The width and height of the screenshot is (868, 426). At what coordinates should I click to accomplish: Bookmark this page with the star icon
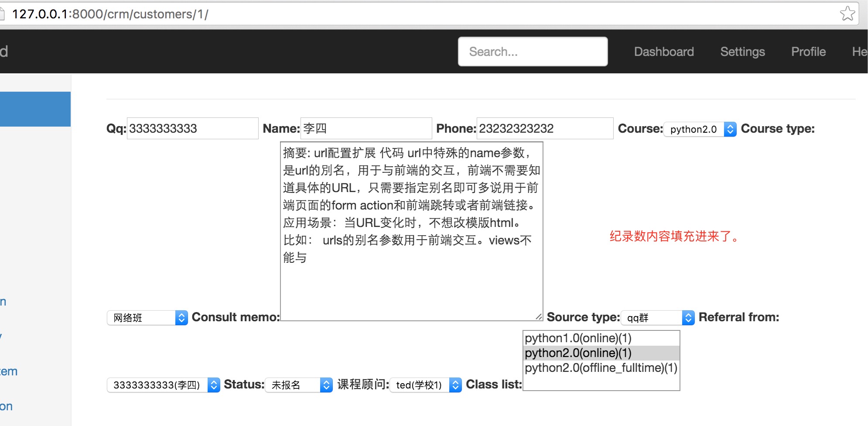(847, 14)
